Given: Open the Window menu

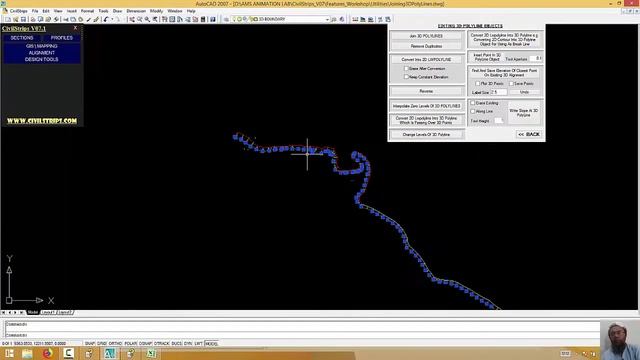Looking at the screenshot, I should [175, 11].
